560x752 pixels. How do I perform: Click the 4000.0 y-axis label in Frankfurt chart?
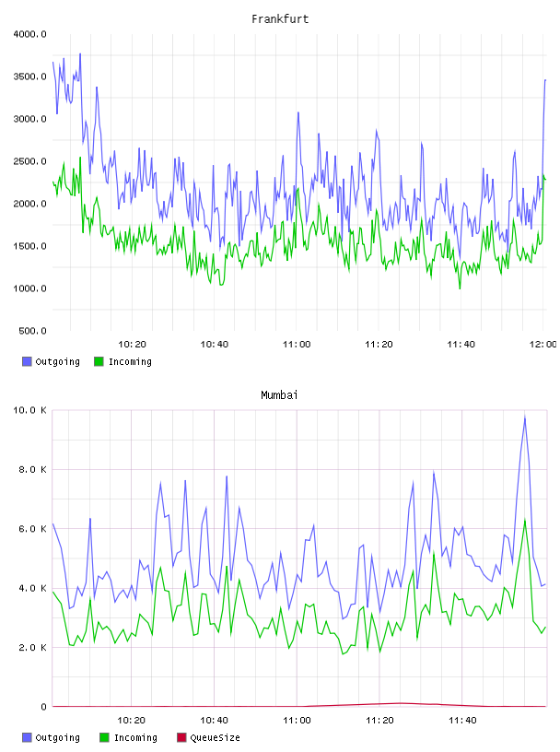(29, 34)
